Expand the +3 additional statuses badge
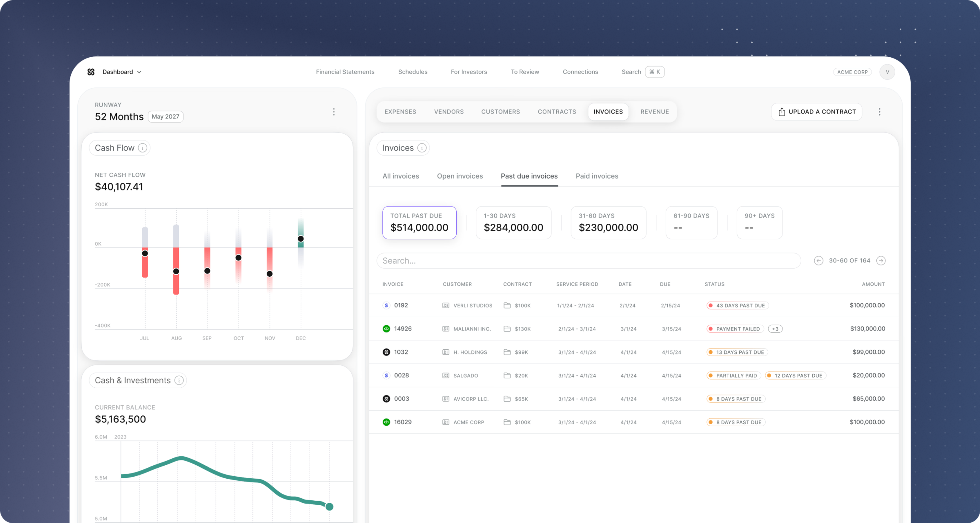 tap(775, 329)
